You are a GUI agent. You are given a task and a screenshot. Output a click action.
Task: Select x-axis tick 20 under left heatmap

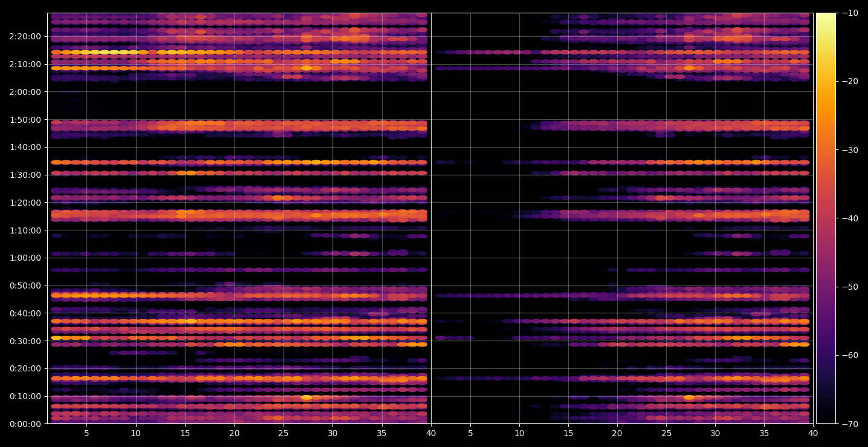(x=234, y=433)
